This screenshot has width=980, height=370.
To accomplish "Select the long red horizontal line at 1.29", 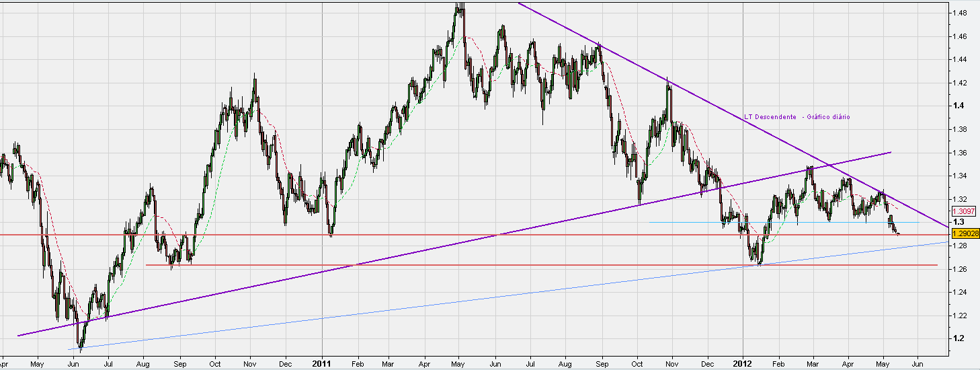I will pos(475,235).
